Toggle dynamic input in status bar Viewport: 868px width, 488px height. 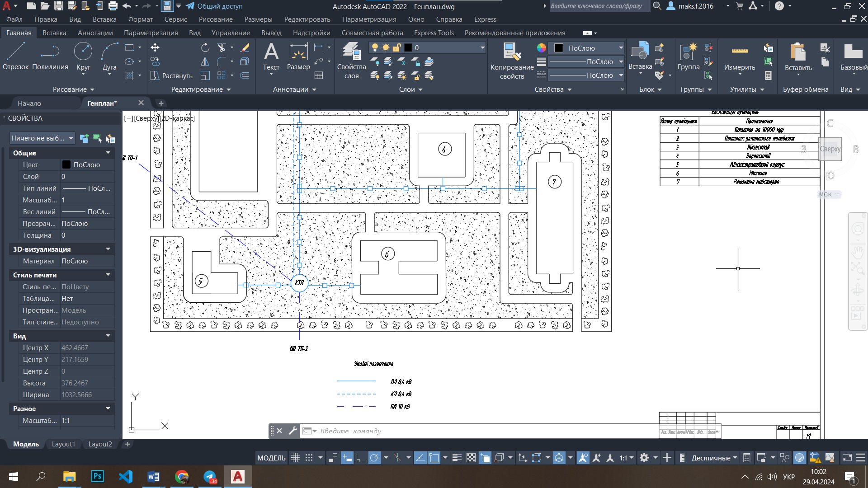point(347,458)
